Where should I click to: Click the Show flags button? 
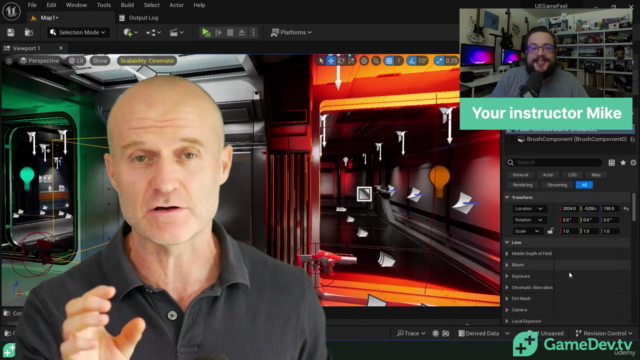(100, 61)
